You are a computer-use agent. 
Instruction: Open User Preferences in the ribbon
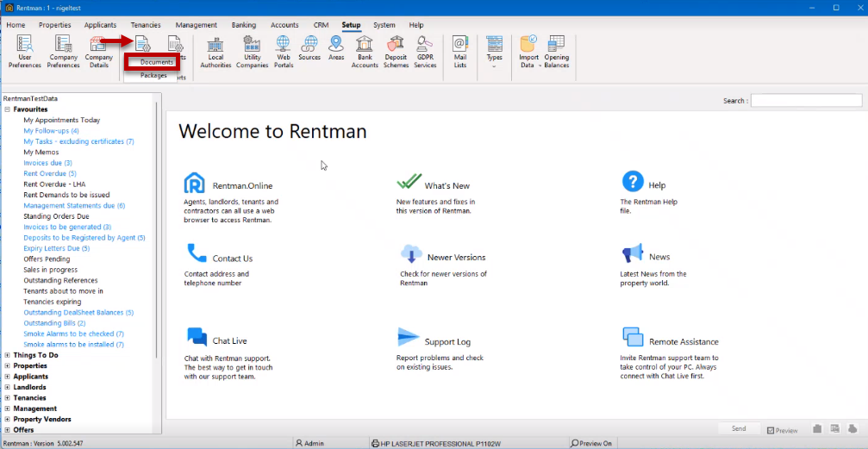(24, 52)
